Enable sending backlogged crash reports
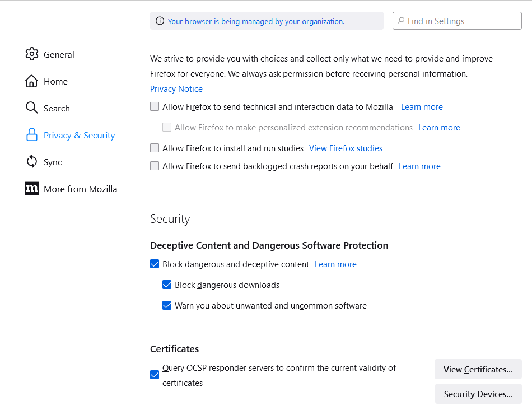The width and height of the screenshot is (532, 415). 155,166
